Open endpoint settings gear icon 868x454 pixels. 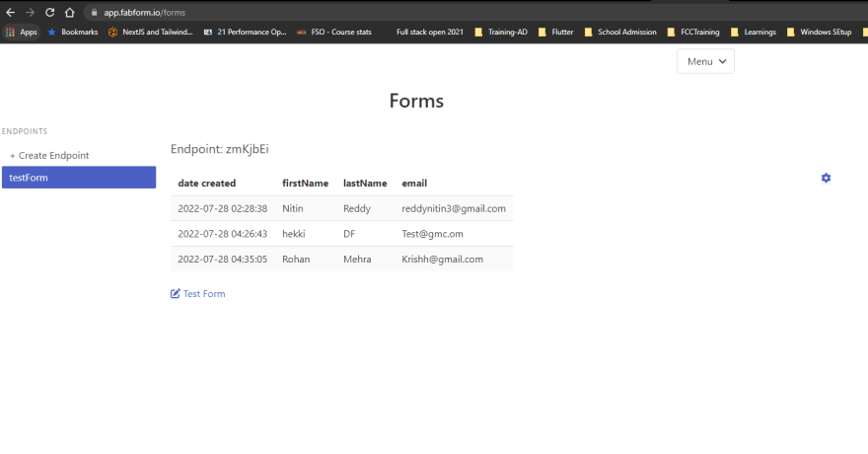[x=826, y=178]
